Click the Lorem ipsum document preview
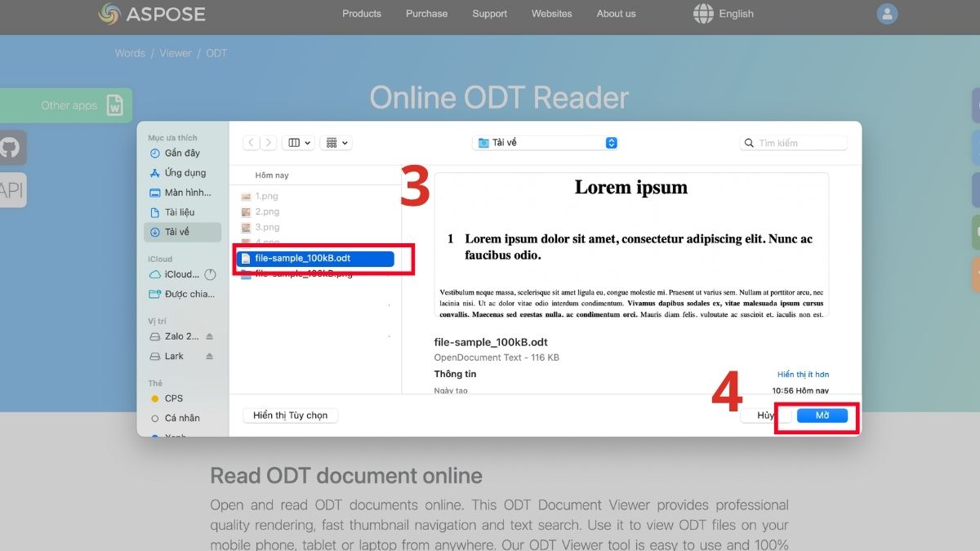 click(x=631, y=245)
